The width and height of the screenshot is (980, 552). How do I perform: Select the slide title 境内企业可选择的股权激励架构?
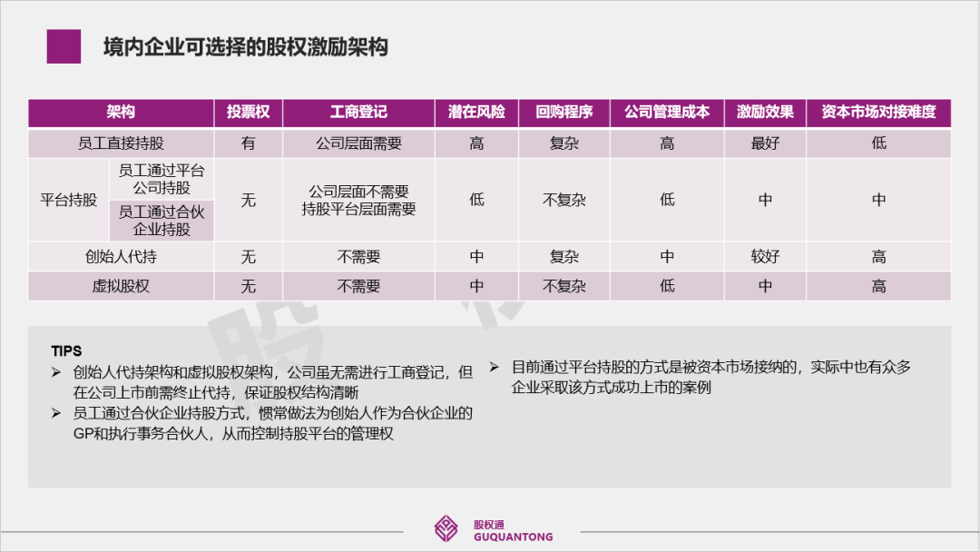[246, 47]
